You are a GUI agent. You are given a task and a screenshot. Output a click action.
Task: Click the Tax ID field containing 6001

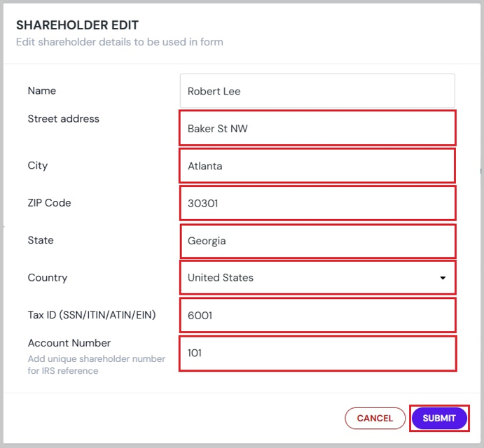pyautogui.click(x=317, y=315)
